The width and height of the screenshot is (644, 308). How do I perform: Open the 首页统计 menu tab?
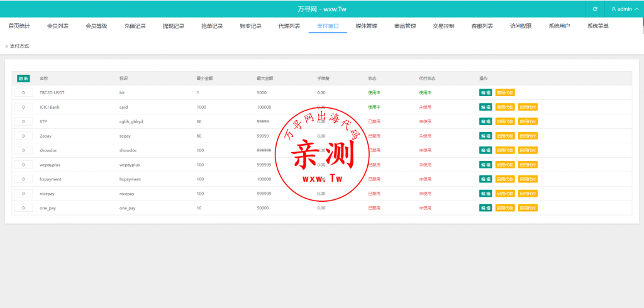[x=19, y=26]
